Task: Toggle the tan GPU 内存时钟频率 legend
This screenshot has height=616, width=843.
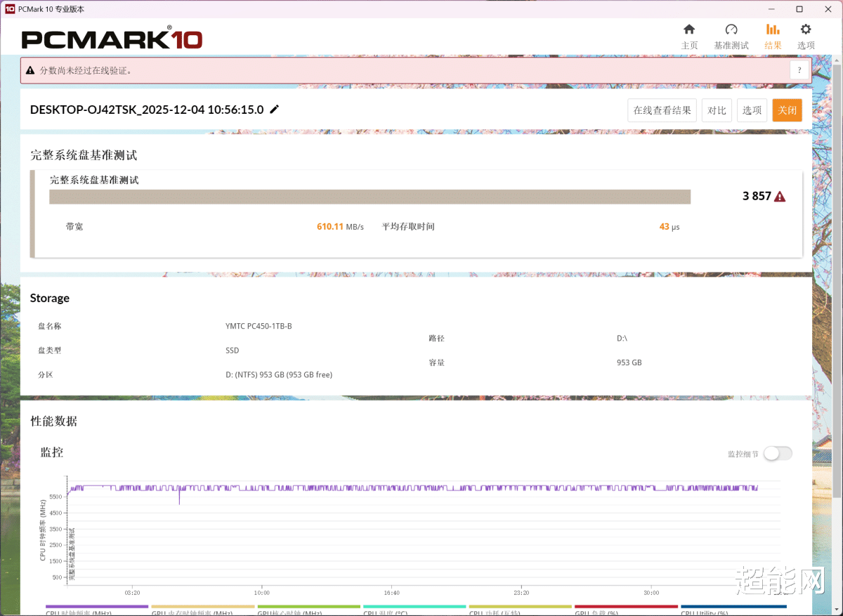Action: [x=203, y=610]
